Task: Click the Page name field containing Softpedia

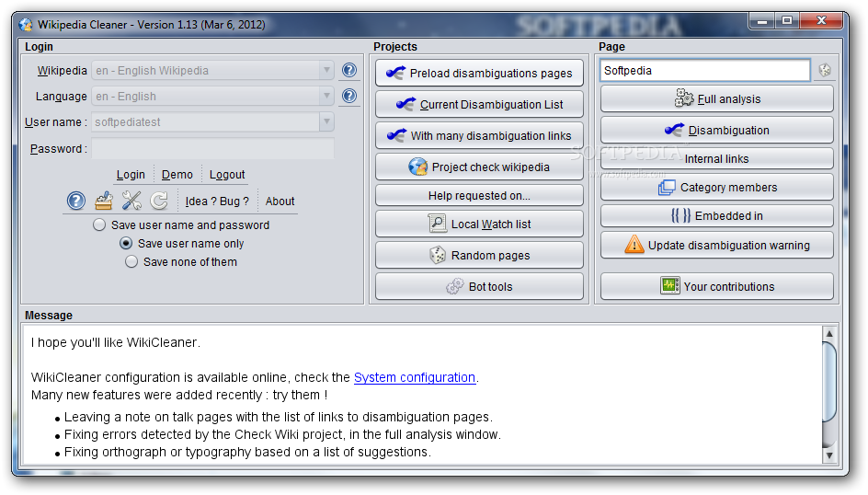Action: 705,70
